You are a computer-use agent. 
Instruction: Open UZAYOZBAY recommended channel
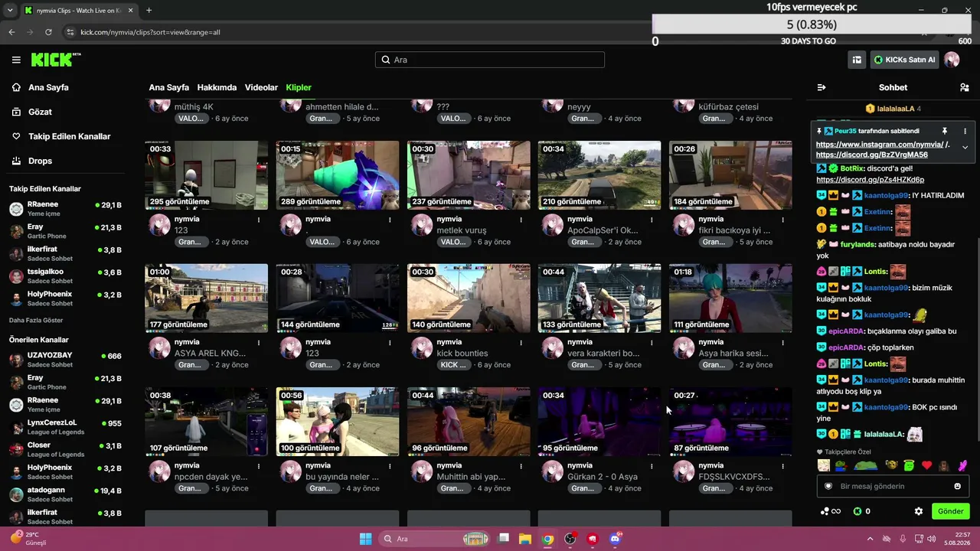click(x=65, y=360)
